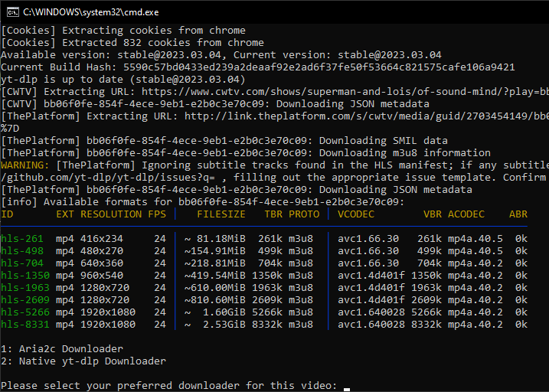549x392 pixels.
Task: Click the hls-1963 format ID
Action: point(25,288)
